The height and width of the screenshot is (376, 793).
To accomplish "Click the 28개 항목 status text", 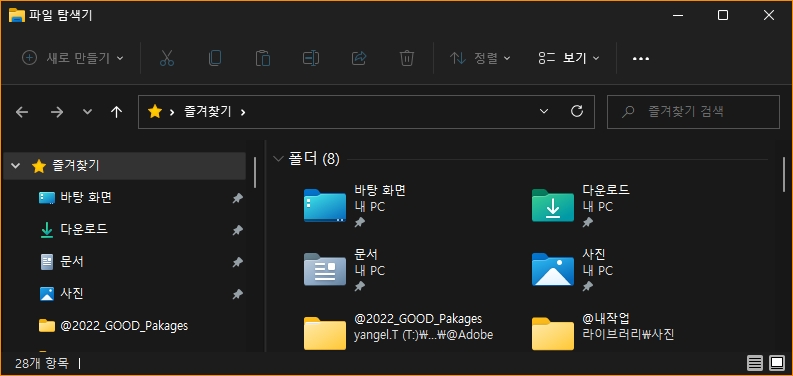I will (41, 363).
